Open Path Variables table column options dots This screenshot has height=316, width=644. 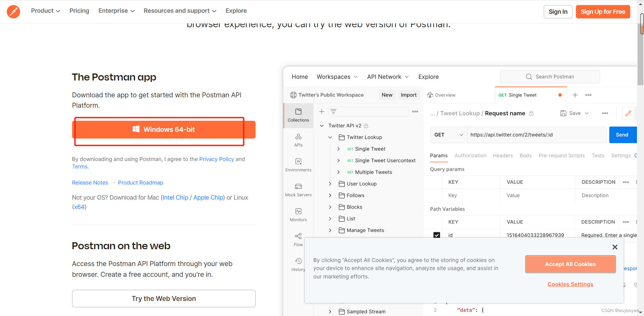pos(626,222)
